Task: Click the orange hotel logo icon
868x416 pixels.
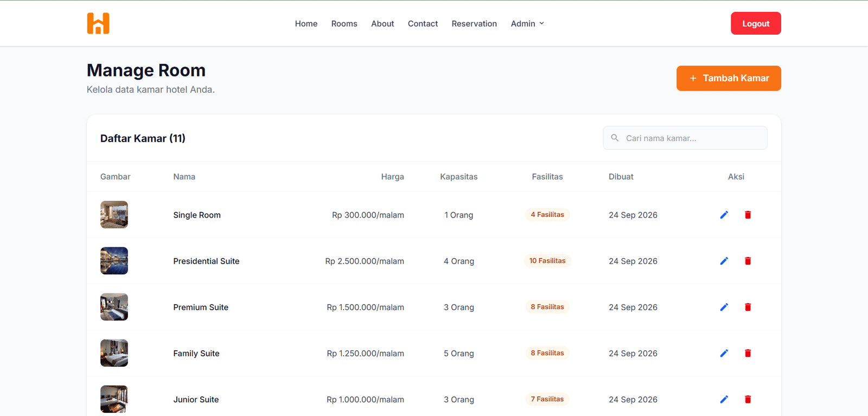Action: [x=98, y=23]
